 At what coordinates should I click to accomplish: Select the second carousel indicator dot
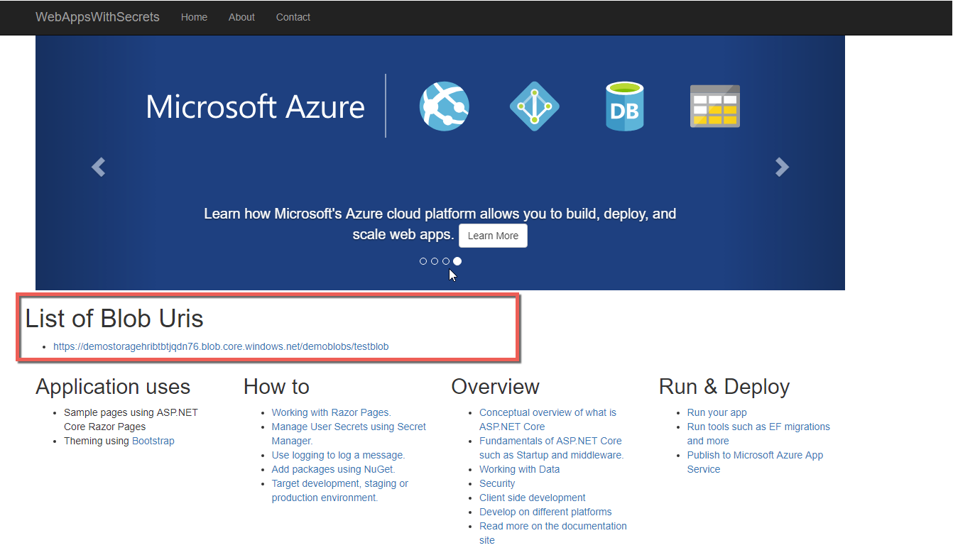coord(435,261)
